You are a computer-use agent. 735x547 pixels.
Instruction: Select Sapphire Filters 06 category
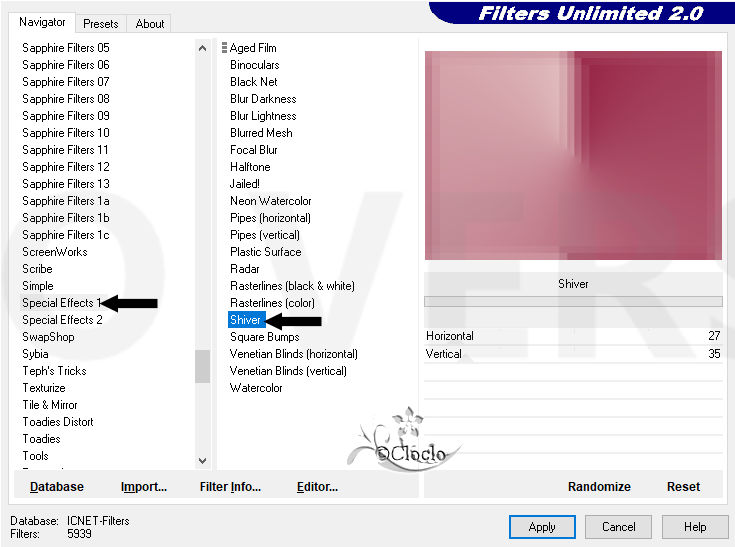[66, 65]
